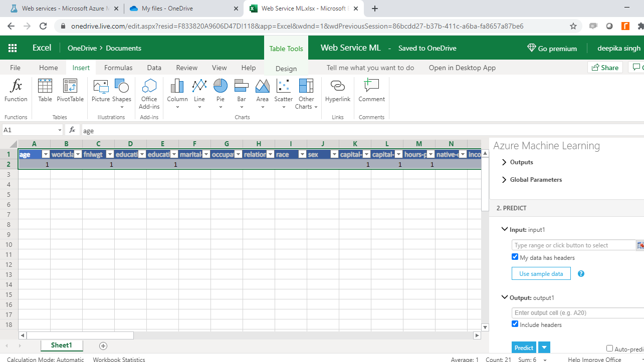Insert a Table from the ribbon
The width and height of the screenshot is (644, 362).
45,91
